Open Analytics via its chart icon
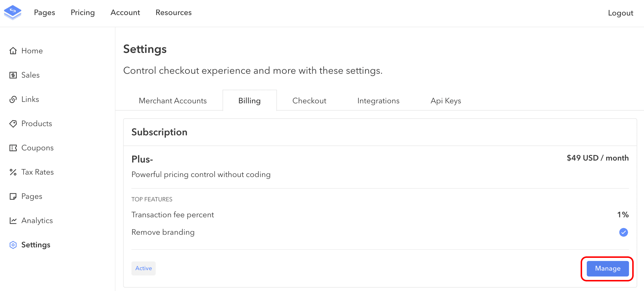This screenshot has width=644, height=291. 13,221
